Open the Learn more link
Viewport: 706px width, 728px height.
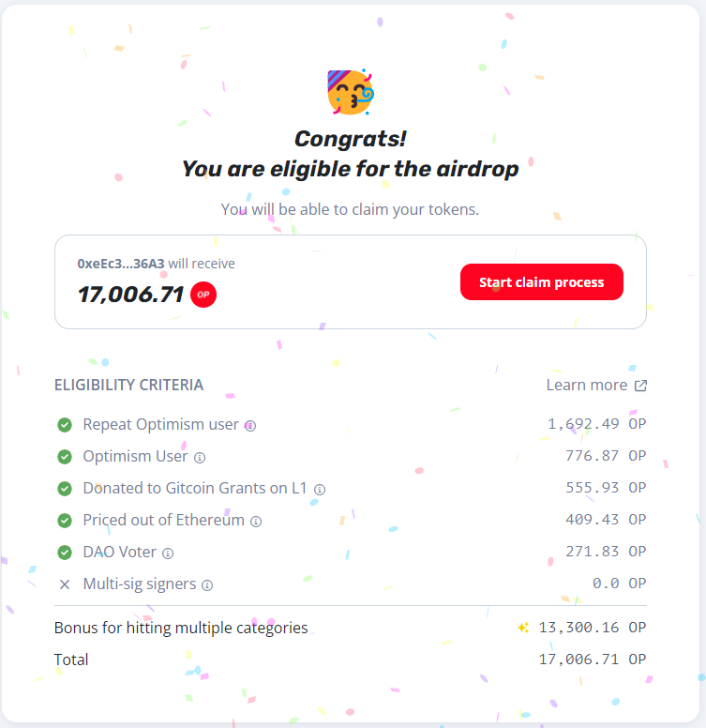pyautogui.click(x=596, y=385)
